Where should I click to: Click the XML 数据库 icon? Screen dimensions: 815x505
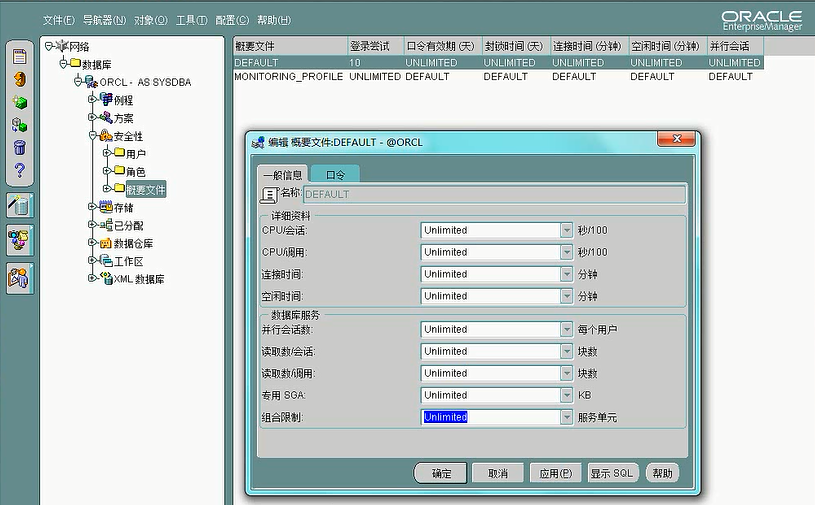click(x=106, y=278)
